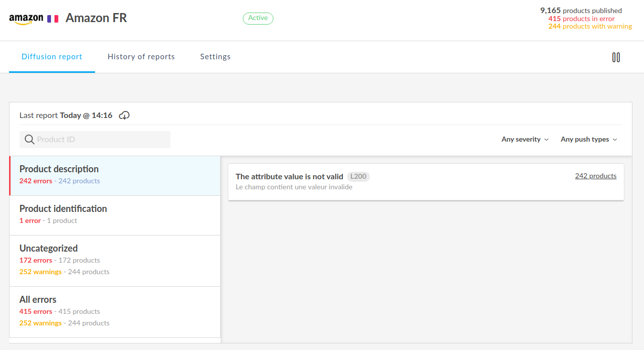Image resolution: width=644 pixels, height=350 pixels.
Task: Focus the Product ID search field
Action: coord(95,140)
